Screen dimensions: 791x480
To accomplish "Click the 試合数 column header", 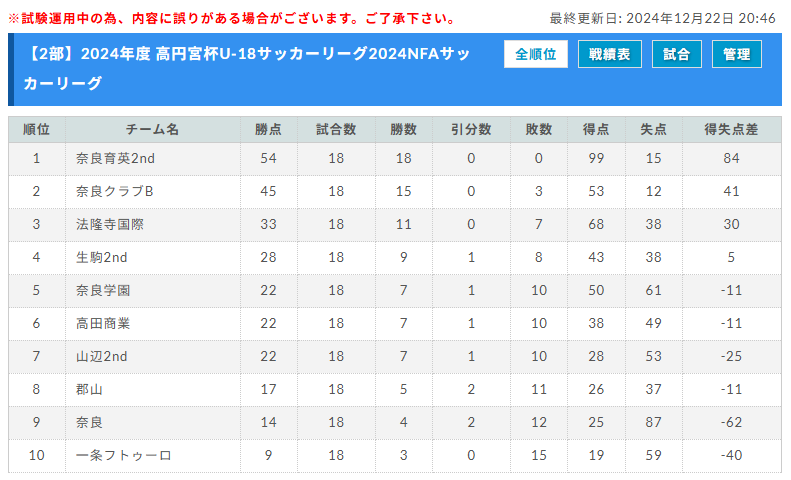I will pos(336,130).
